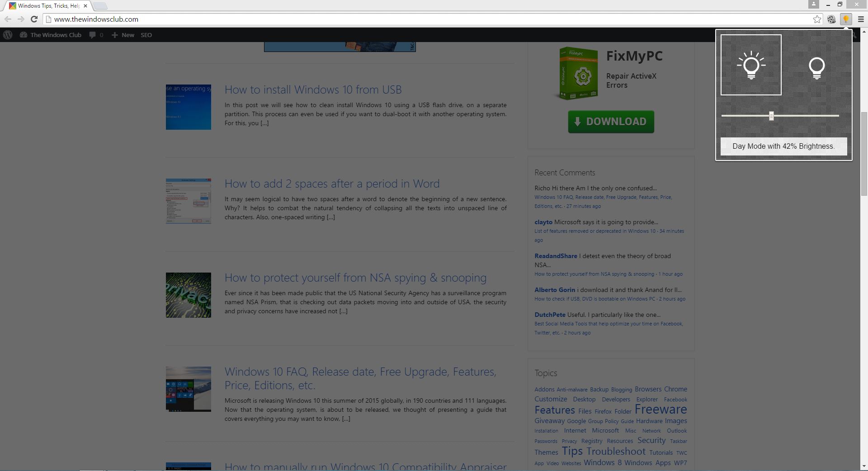Select the Chrome topic tag
The image size is (868, 471).
pos(675,389)
